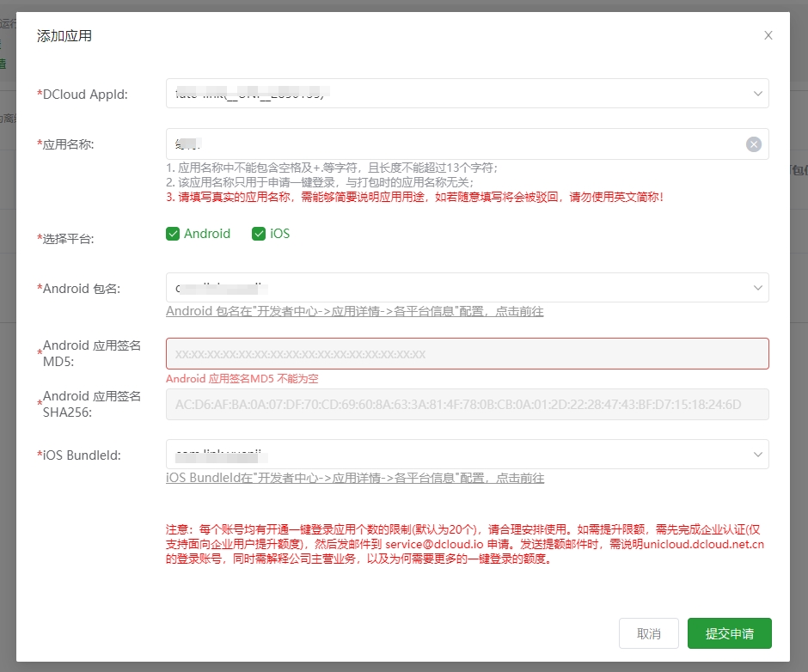Click the arrow icon in the DCloud AppId field

click(x=758, y=94)
